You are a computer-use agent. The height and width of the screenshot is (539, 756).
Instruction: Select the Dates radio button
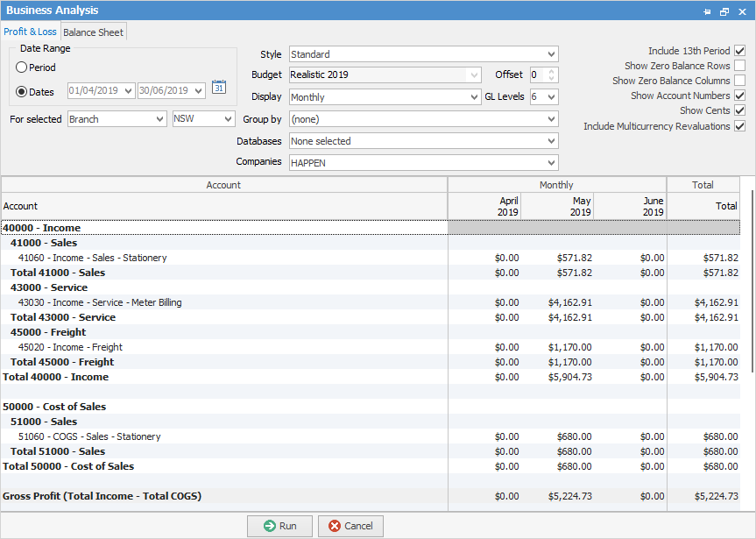pyautogui.click(x=22, y=91)
